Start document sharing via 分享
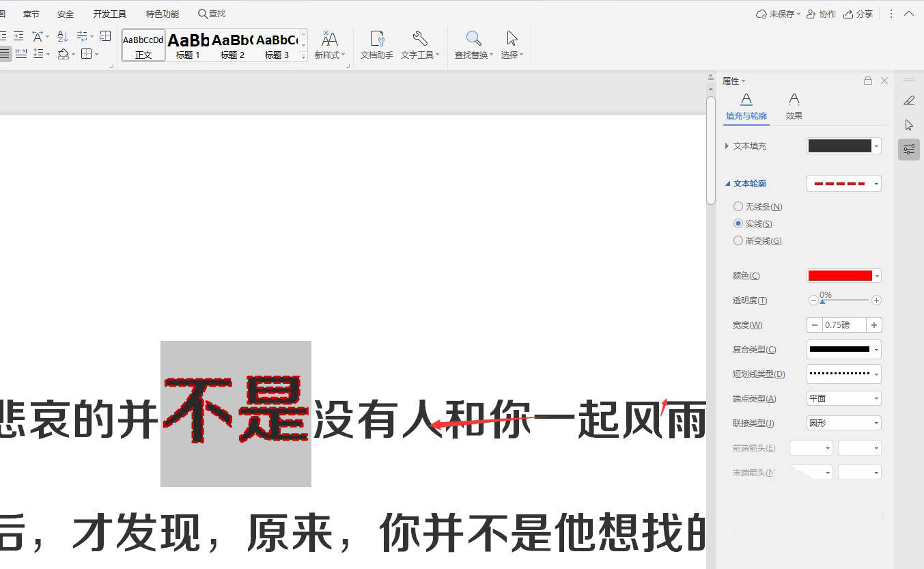The image size is (924, 569). coord(858,14)
